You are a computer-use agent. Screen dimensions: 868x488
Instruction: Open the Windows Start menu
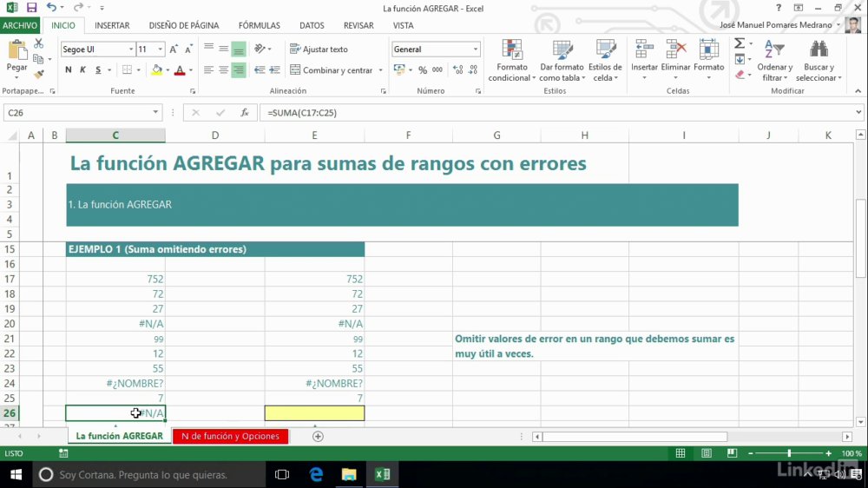tap(16, 475)
